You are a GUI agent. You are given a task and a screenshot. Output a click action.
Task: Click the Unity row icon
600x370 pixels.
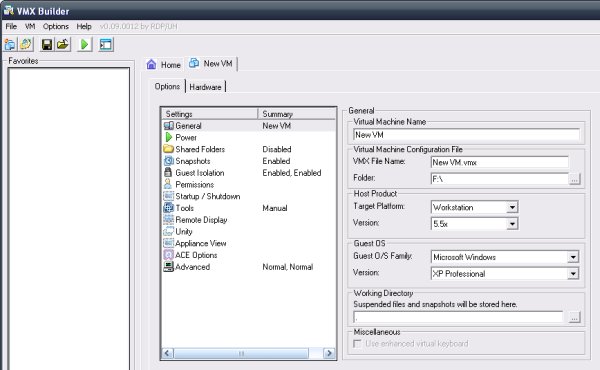[x=168, y=231]
